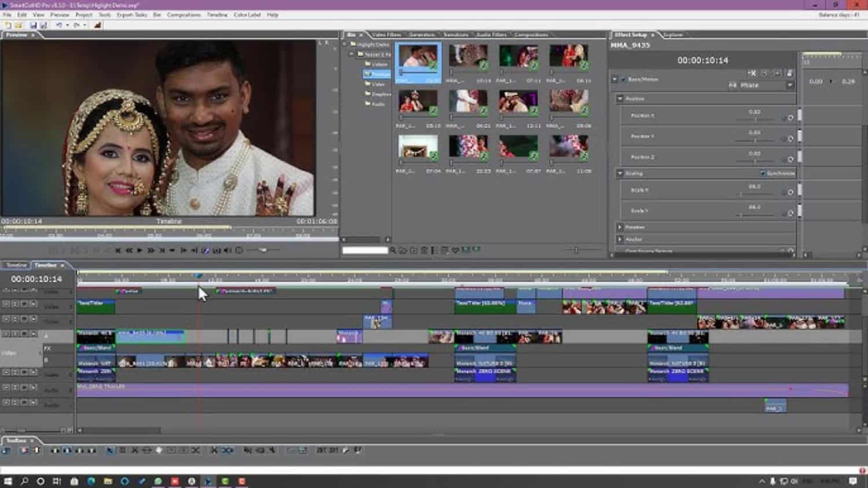Adjust the preview volume slider
Image resolution: width=868 pixels, height=488 pixels.
point(263,250)
